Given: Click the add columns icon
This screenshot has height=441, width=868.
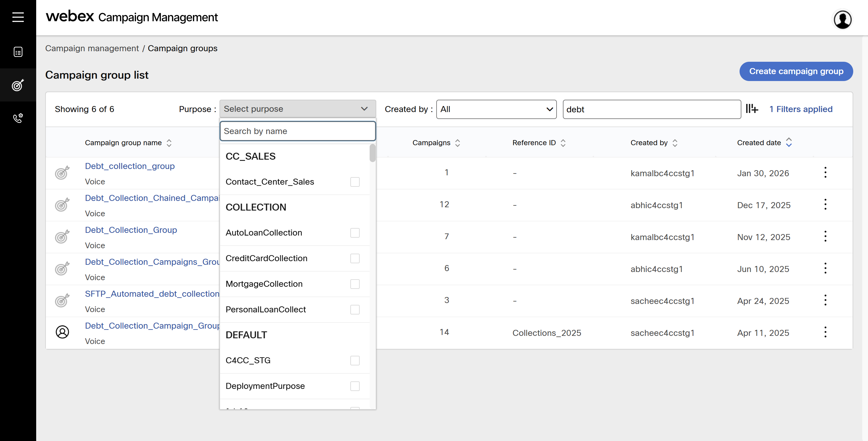Looking at the screenshot, I should coord(752,109).
